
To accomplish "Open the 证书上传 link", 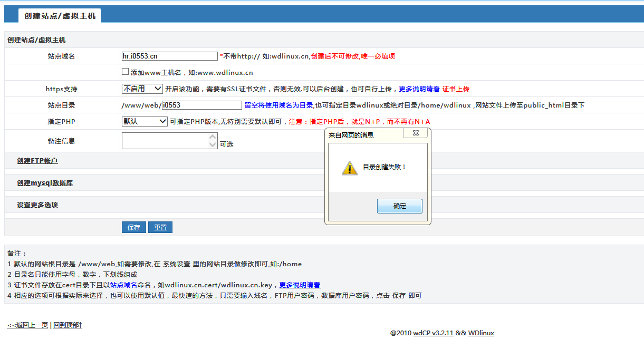I will 456,89.
